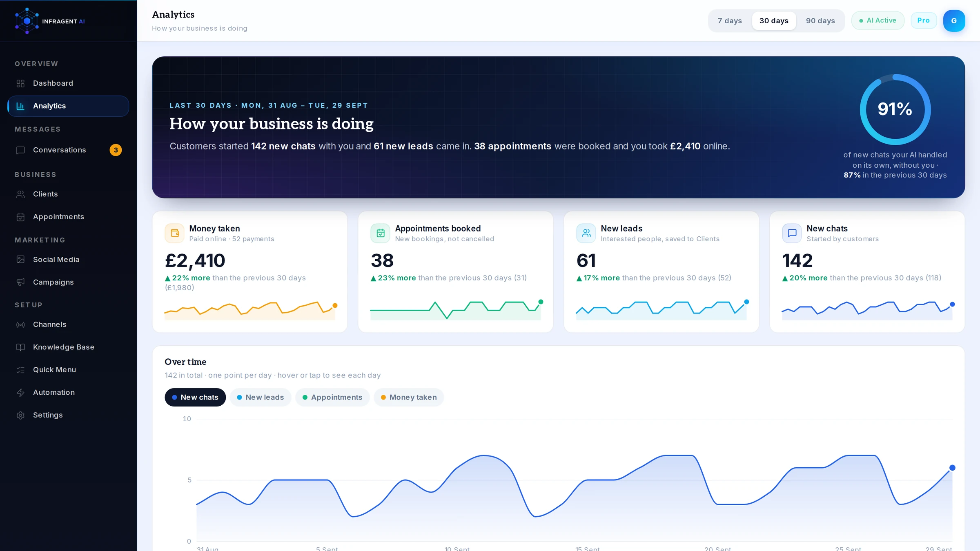Screen dimensions: 980x551
Task: Click the New leads people icon
Action: point(586,233)
